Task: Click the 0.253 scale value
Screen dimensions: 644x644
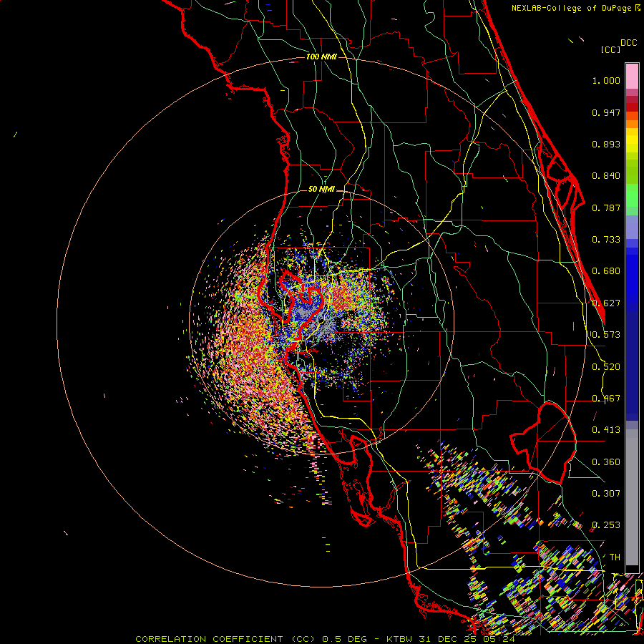Action: 606,525
